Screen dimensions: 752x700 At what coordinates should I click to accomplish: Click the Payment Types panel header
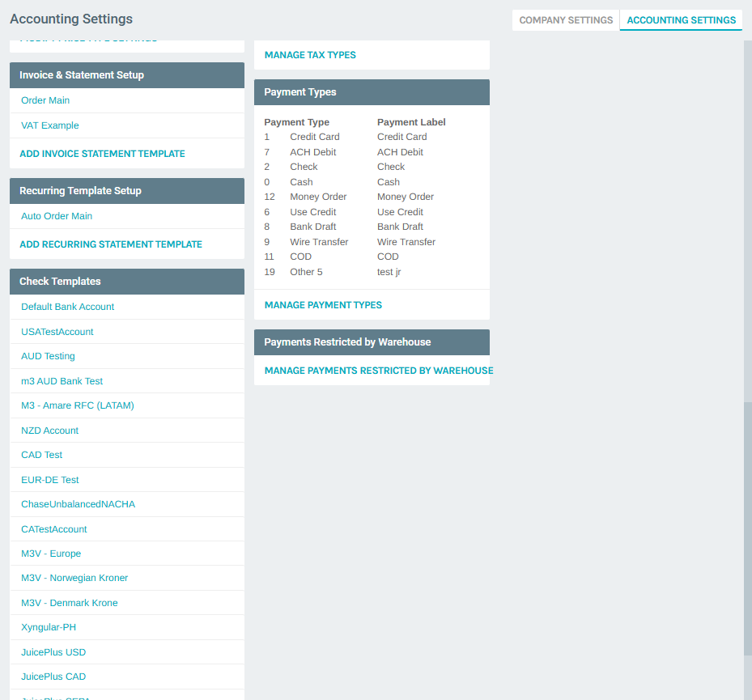[372, 92]
